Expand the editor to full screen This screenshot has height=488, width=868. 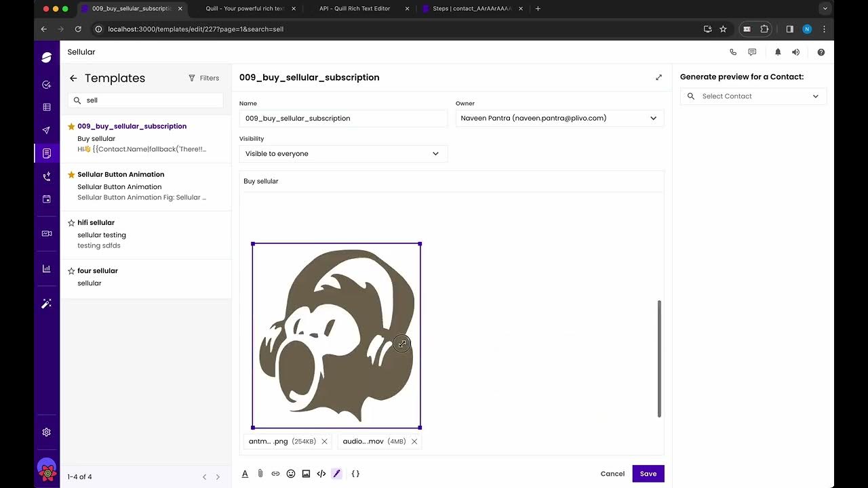coord(658,77)
